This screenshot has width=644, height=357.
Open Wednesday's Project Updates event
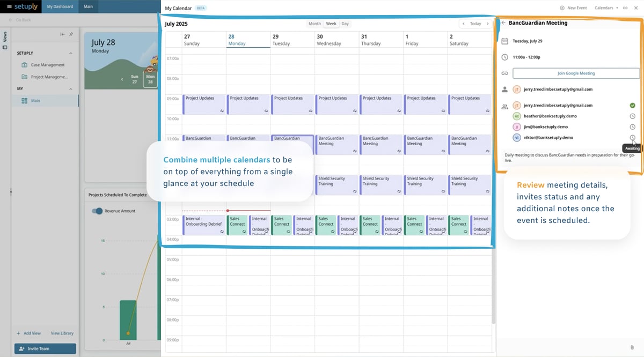tap(336, 105)
